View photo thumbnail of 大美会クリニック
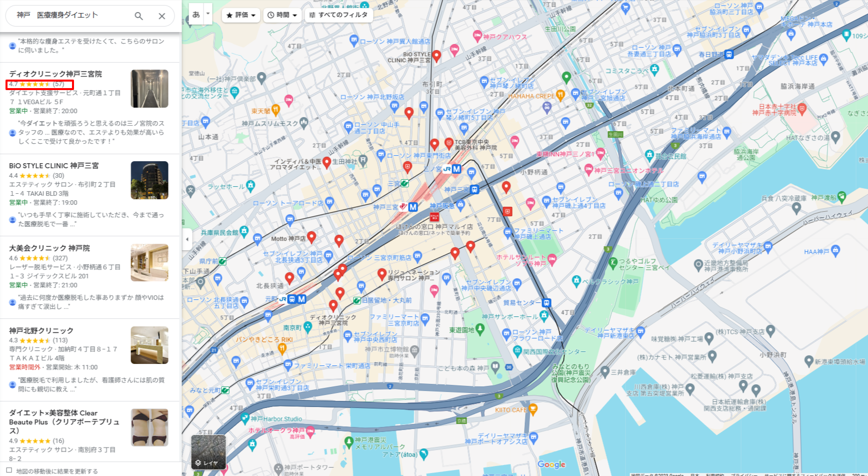 pyautogui.click(x=149, y=263)
